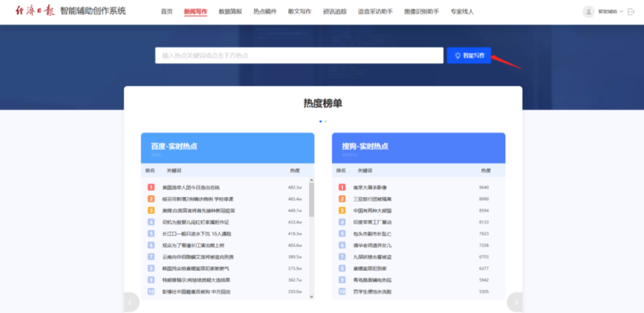Image resolution: width=644 pixels, height=313 pixels.
Task: Click rank 1 badge in Baidu list
Action: (x=151, y=188)
